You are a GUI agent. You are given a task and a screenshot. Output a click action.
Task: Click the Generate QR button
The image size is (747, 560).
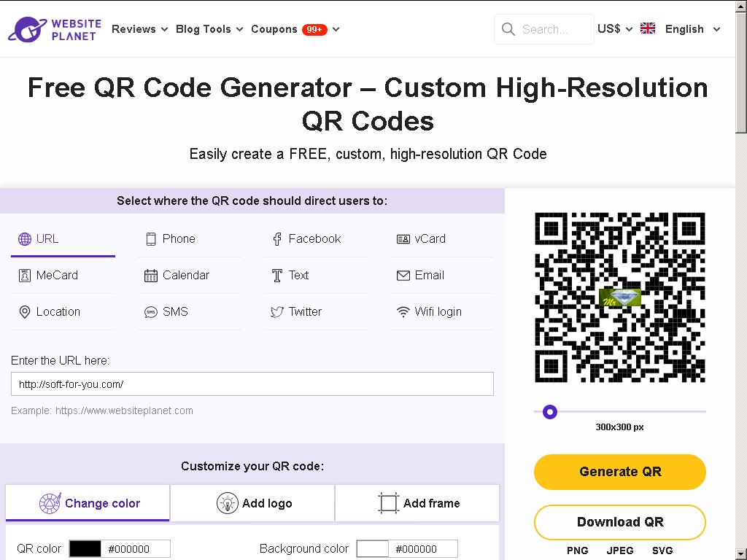point(620,472)
